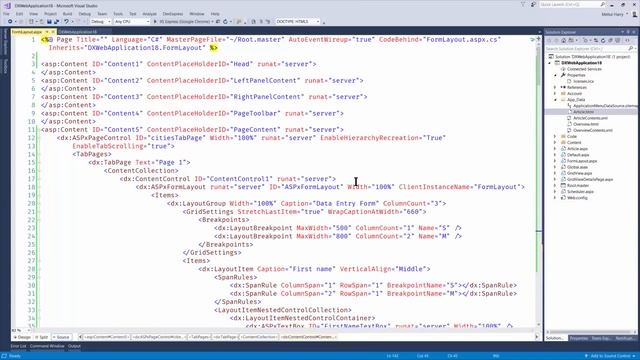Image resolution: width=640 pixels, height=360 pixels.
Task: Close the FormLayout.aspx tab
Action: click(53, 32)
